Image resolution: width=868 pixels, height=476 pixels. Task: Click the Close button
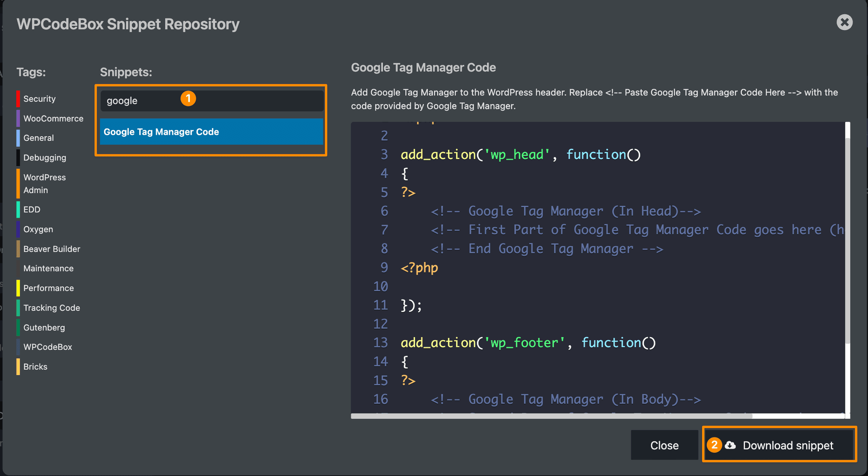[x=664, y=445]
